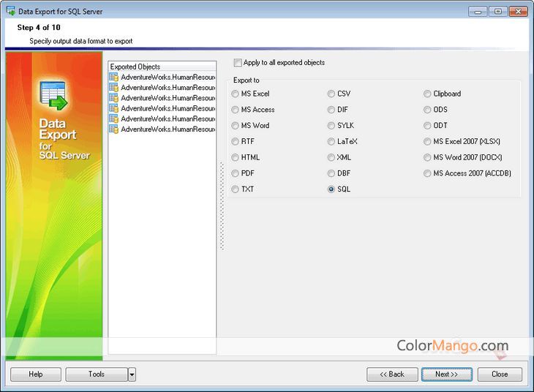The width and height of the screenshot is (534, 392).
Task: Close the window with the red X
Action: [518, 12]
